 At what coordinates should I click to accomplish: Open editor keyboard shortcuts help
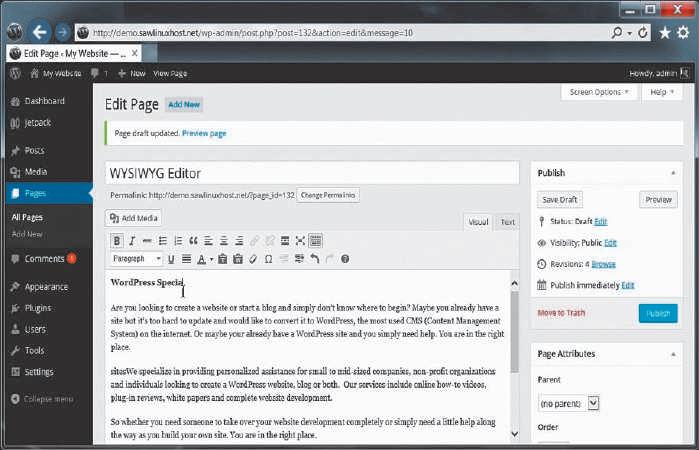coord(345,259)
